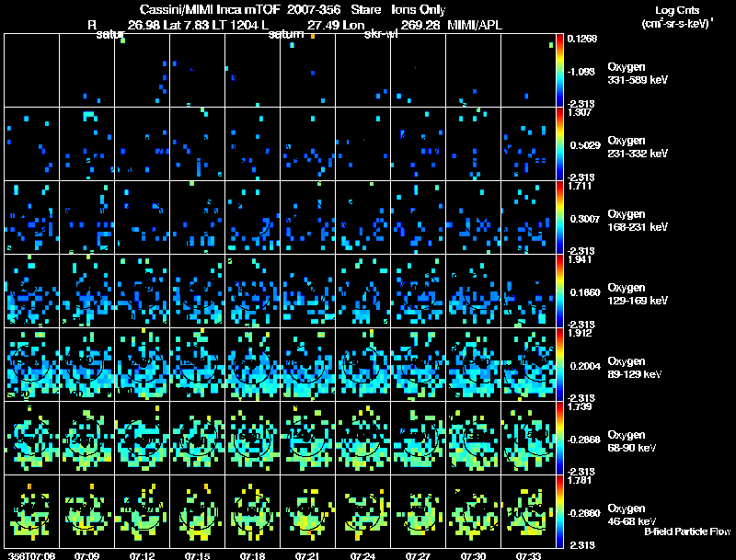Click the 68-90 keV image at 07:30
The height and width of the screenshot is (560, 736).
click(474, 439)
